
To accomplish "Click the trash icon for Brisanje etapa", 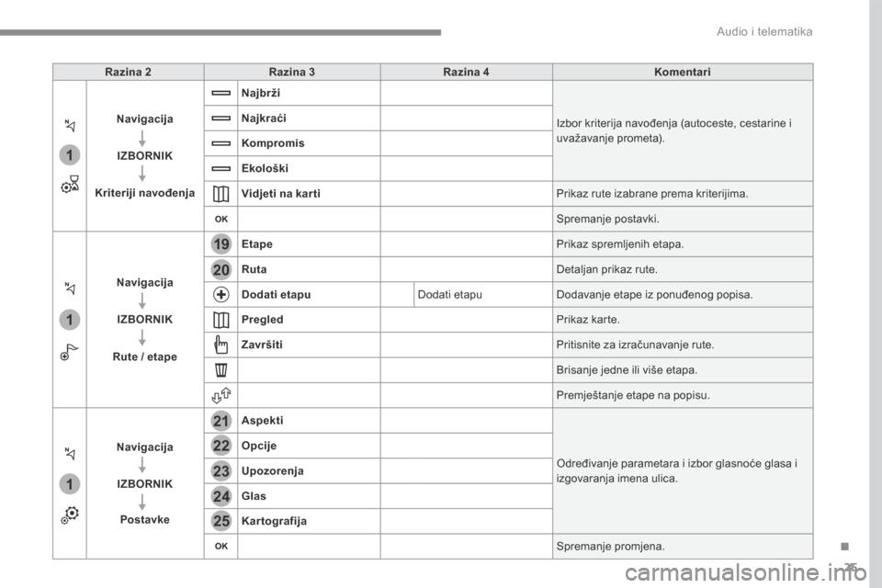I will coord(221,370).
